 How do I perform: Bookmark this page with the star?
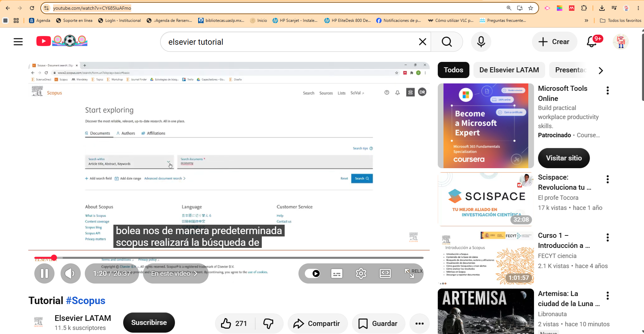pyautogui.click(x=531, y=8)
